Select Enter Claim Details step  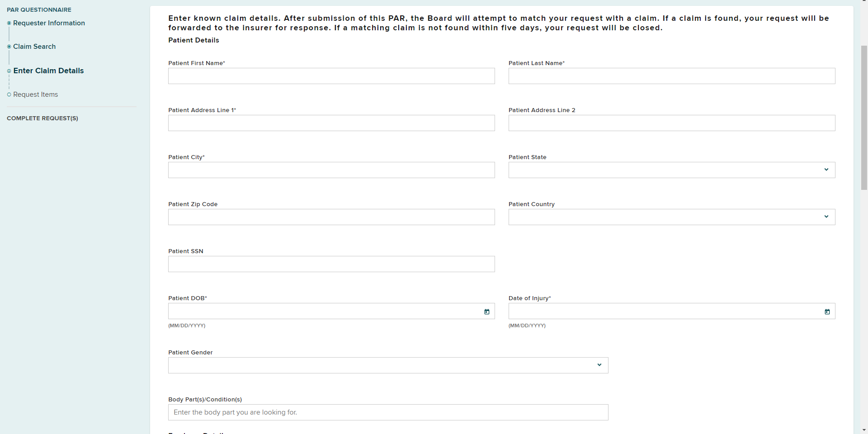[48, 71]
